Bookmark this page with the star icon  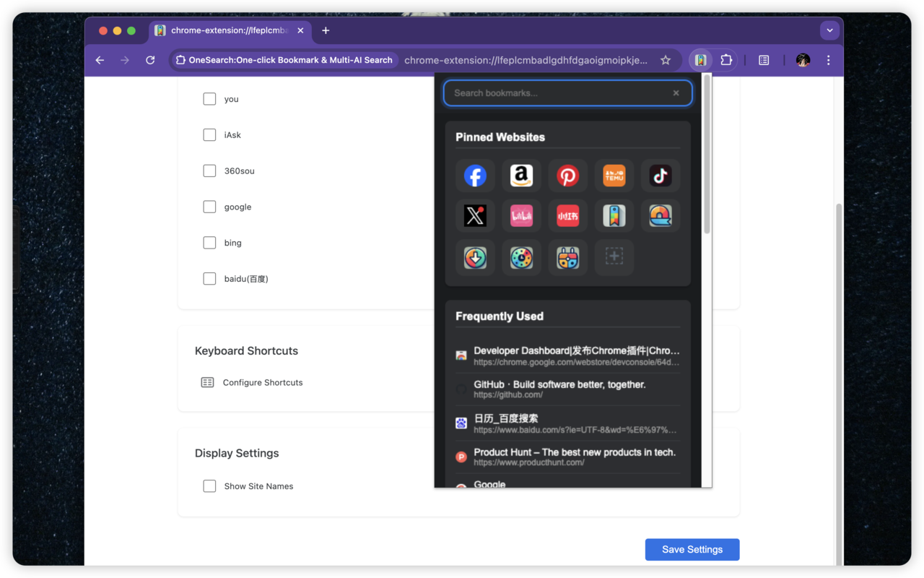[666, 61]
